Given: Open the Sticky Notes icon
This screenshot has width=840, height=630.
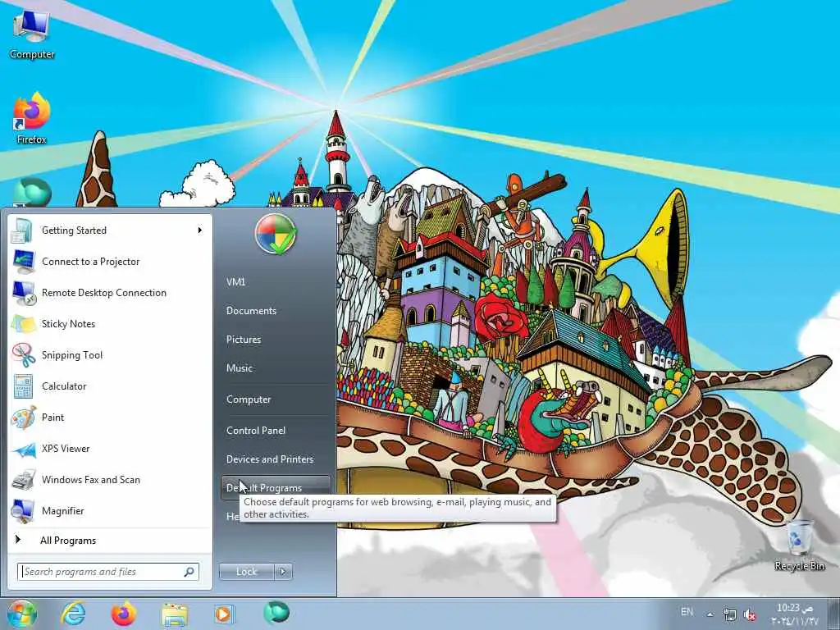Looking at the screenshot, I should [x=24, y=324].
